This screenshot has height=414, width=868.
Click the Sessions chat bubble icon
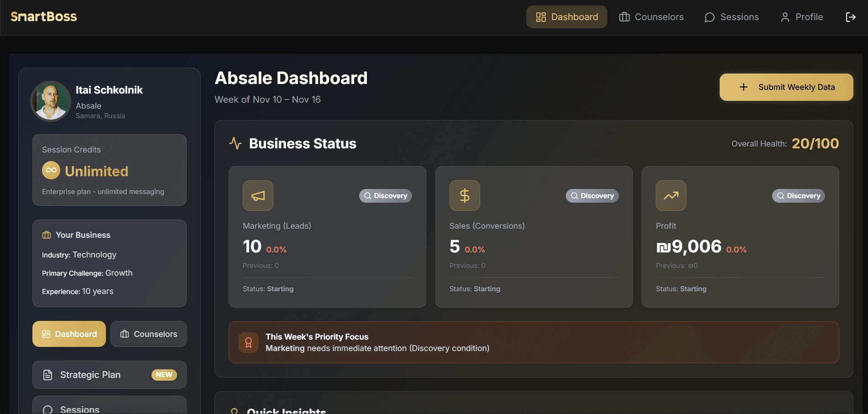(709, 17)
